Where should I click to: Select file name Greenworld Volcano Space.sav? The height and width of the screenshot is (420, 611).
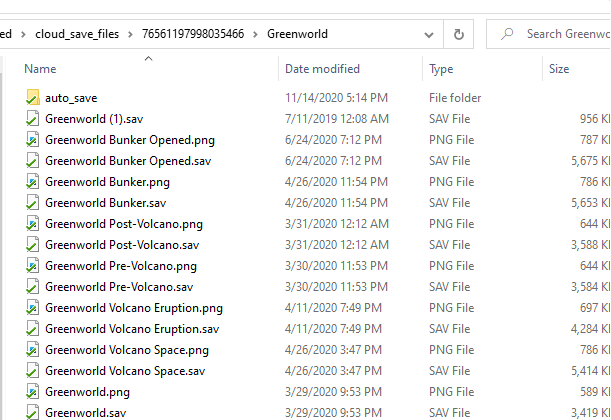tap(125, 371)
